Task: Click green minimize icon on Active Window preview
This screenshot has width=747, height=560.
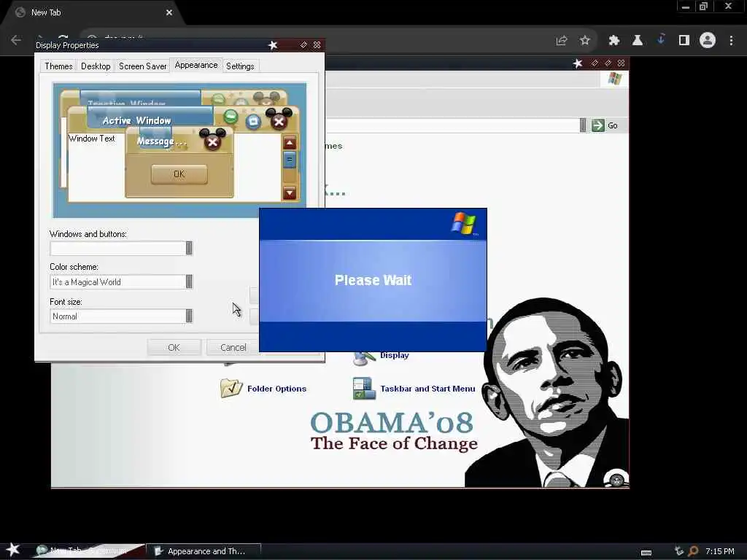Action: 231,117
